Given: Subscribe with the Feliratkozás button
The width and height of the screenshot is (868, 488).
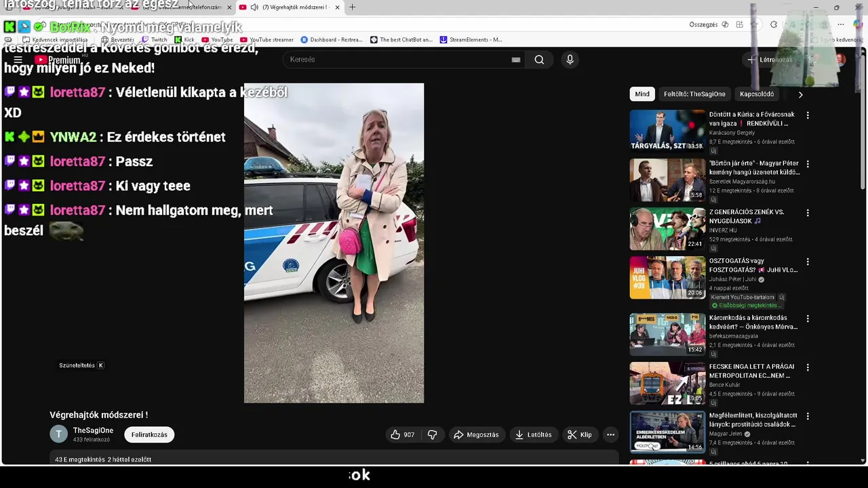Looking at the screenshot, I should pos(149,434).
